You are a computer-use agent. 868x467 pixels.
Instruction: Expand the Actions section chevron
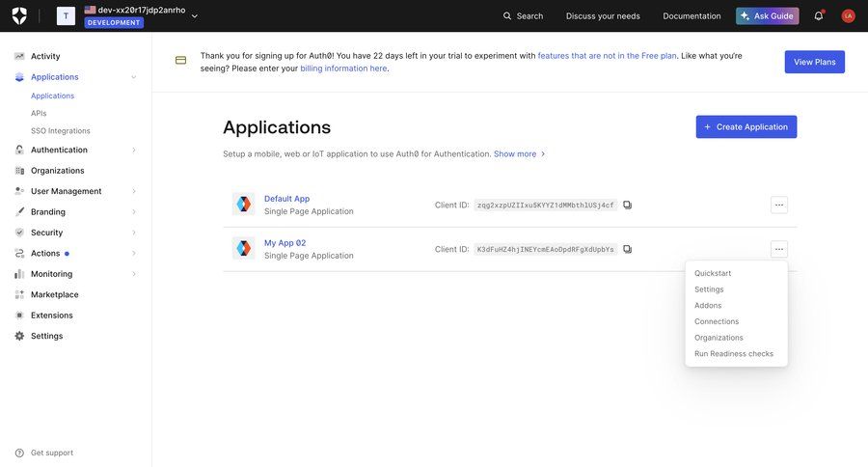click(133, 253)
